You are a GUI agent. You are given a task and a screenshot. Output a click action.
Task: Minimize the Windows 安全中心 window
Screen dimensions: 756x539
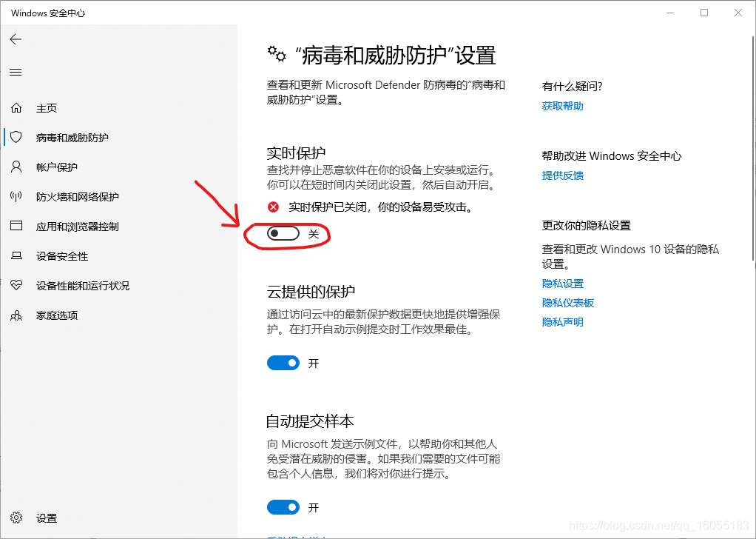671,13
